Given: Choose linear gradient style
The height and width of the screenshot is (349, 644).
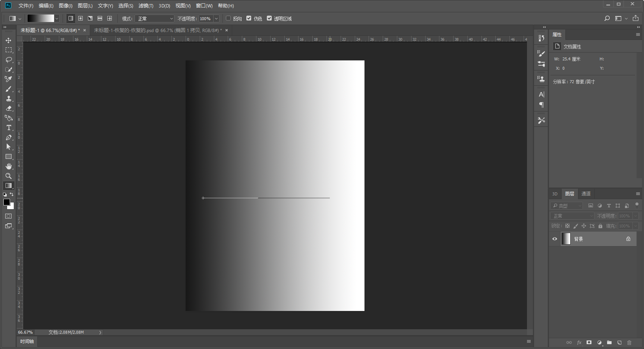Looking at the screenshot, I should click(x=71, y=18).
